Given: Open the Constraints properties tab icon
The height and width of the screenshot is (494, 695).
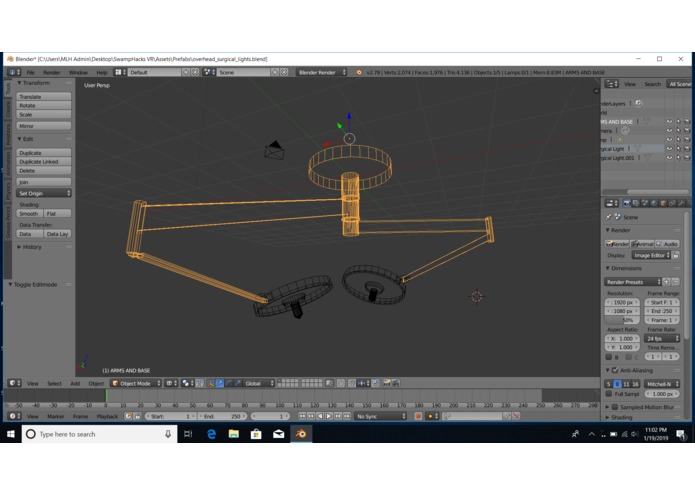Looking at the screenshot, I should pos(672,203).
